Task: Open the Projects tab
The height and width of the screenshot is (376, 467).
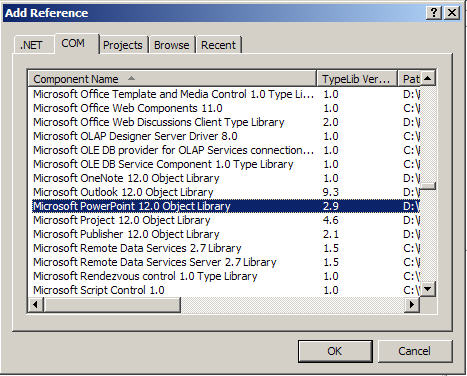Action: 123,45
